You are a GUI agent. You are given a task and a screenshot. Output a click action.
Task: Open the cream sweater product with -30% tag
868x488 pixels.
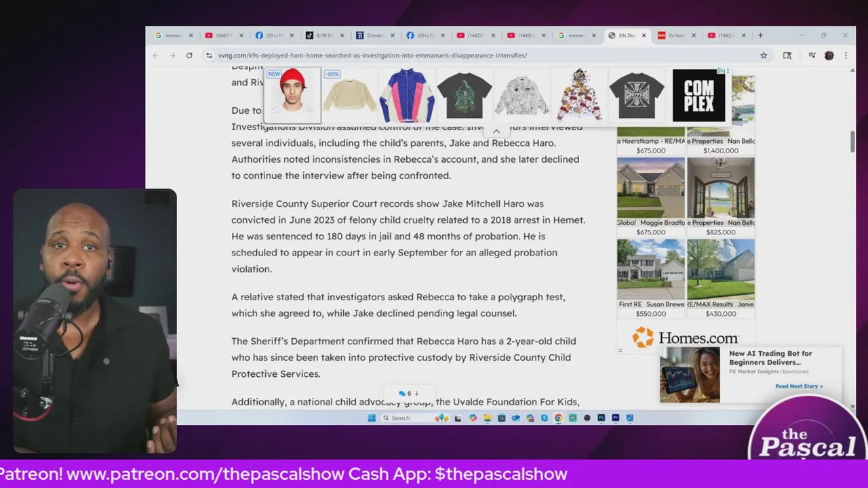349,95
